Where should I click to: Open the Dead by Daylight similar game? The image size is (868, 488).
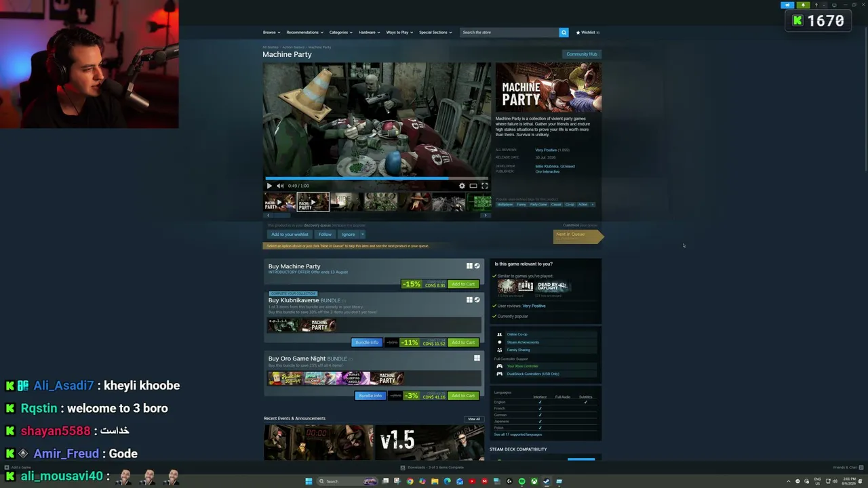click(552, 287)
